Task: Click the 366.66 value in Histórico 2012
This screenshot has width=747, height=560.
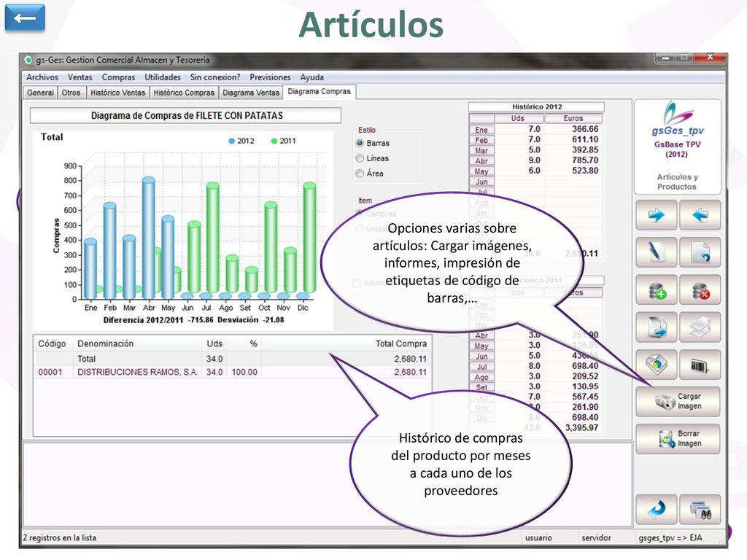Action: pos(585,129)
